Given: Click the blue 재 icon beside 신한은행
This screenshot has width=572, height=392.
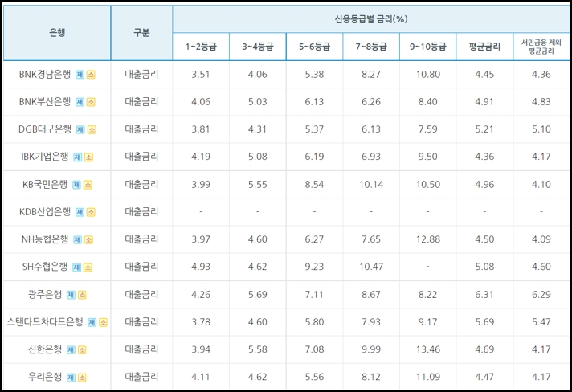Looking at the screenshot, I should pyautogui.click(x=71, y=349).
